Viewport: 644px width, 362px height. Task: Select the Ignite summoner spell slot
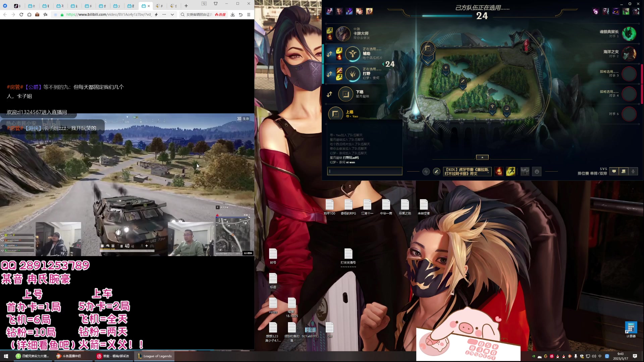(499, 172)
